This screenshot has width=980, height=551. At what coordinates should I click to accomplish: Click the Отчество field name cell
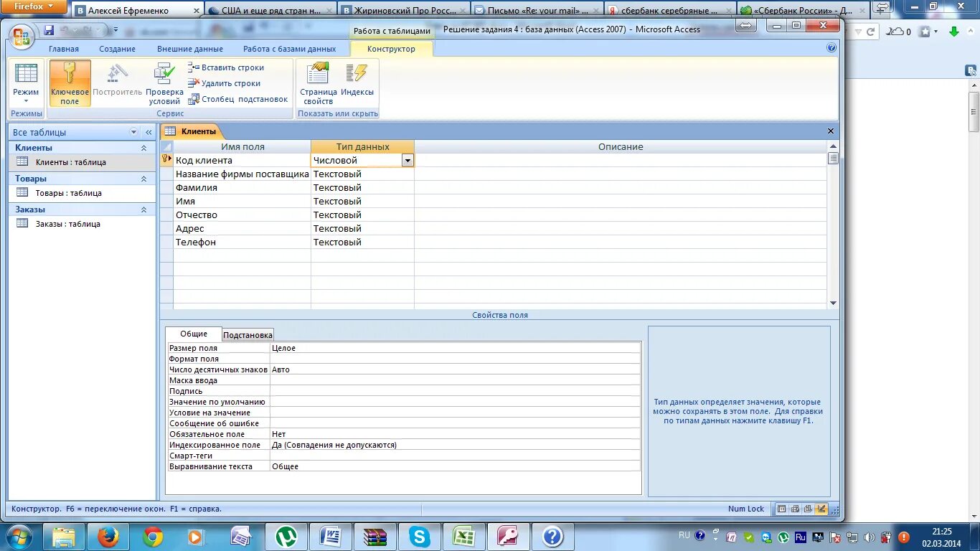point(242,215)
